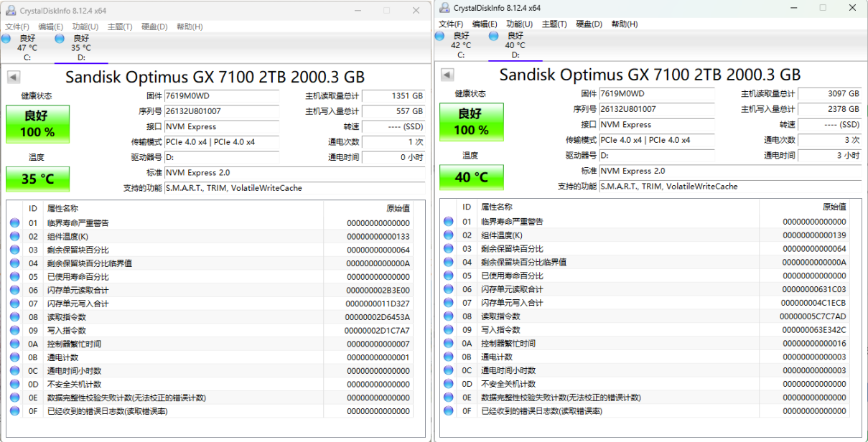
Task: Click status orb of attribute 0D in right window
Action: tap(449, 384)
